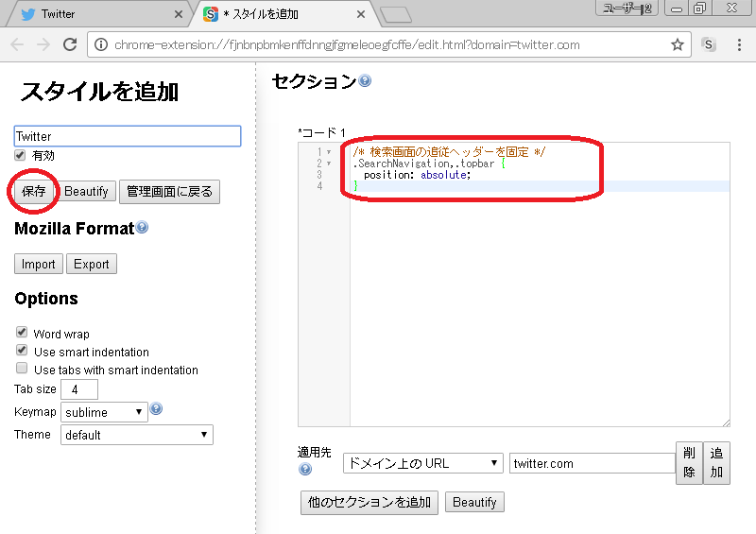Click the Export button
756x534 pixels.
[x=92, y=264]
